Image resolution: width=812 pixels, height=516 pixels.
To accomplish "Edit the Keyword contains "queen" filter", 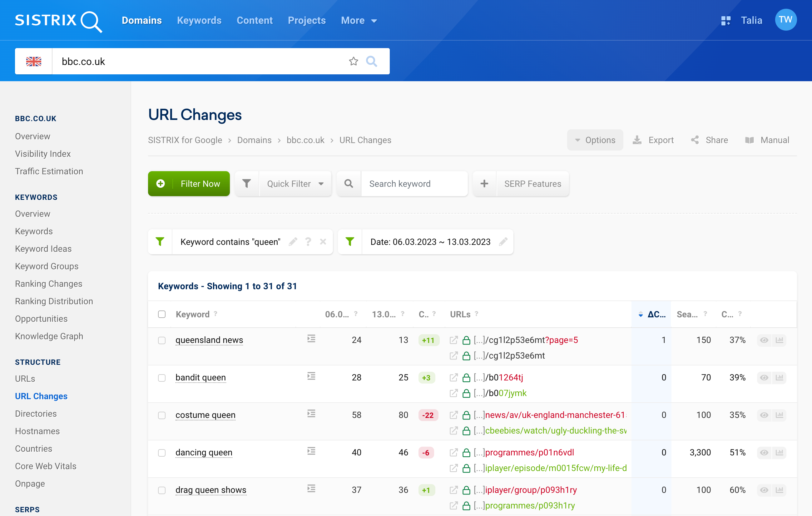I will (293, 242).
